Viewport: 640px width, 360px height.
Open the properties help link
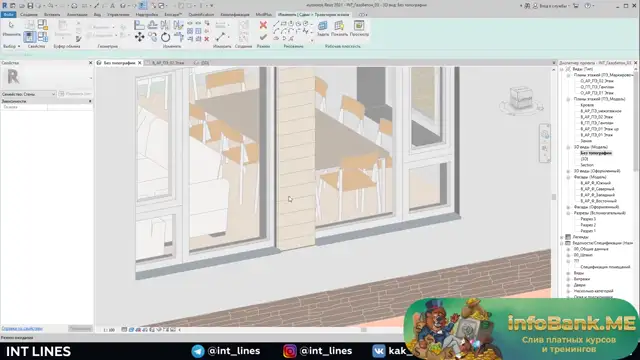[22, 328]
